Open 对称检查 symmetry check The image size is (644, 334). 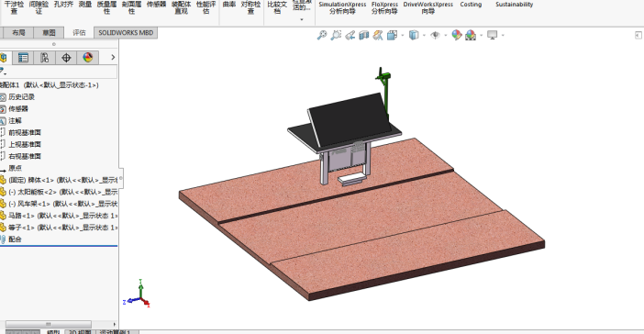(x=250, y=7)
